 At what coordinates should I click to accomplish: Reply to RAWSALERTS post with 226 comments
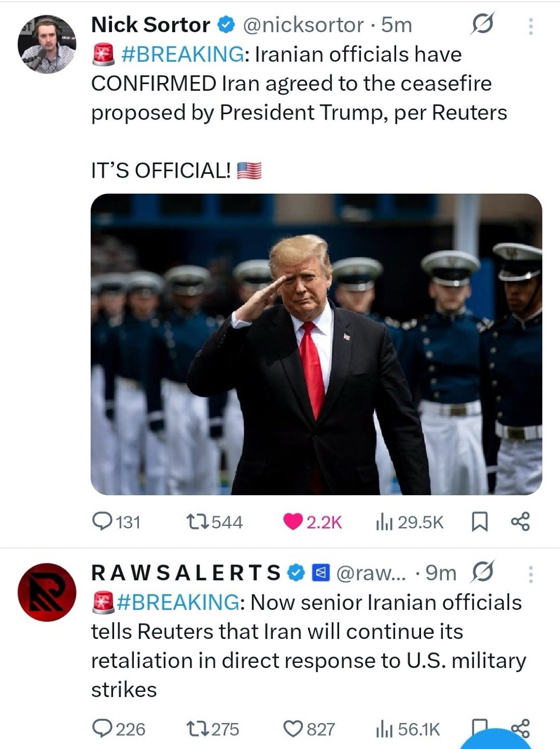pyautogui.click(x=119, y=729)
